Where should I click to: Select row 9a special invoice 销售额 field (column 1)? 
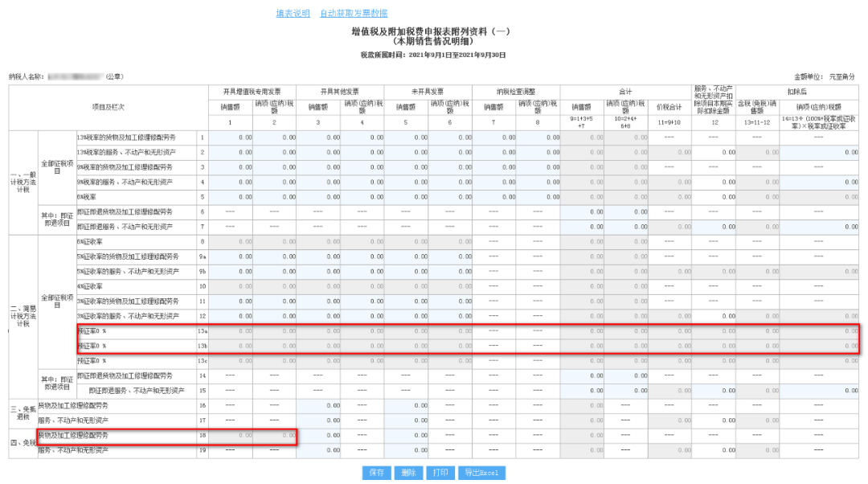click(x=231, y=257)
